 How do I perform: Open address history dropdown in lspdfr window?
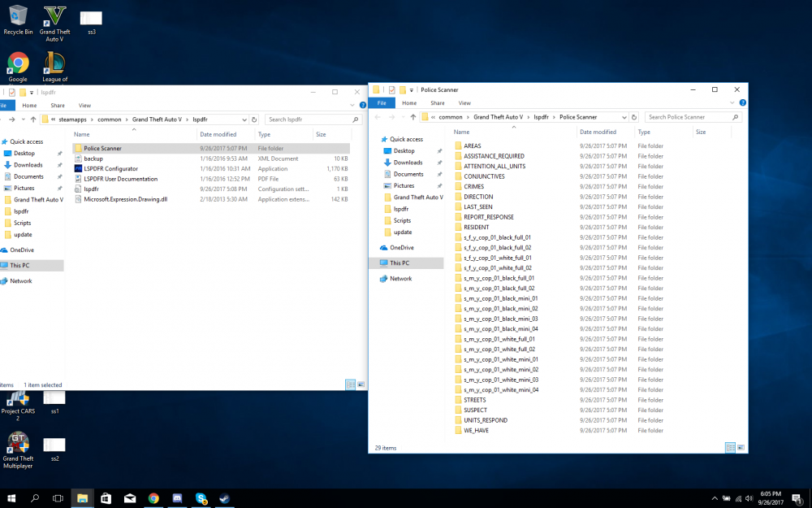[x=244, y=119]
